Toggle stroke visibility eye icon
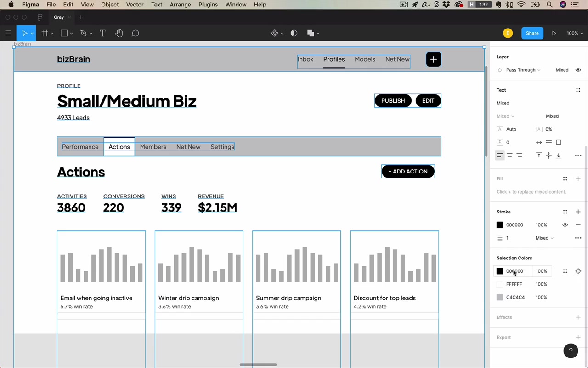This screenshot has height=368, width=588. [x=565, y=225]
